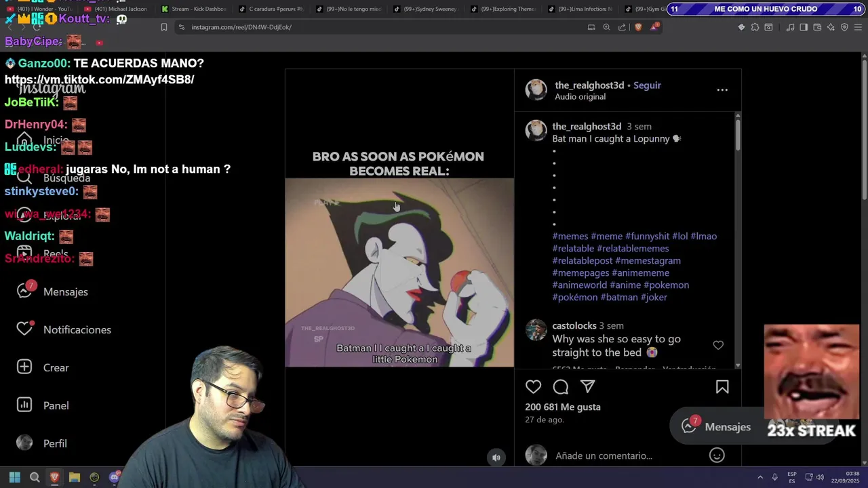
Task: Click the browser zoom magnifier icon in address bar
Action: (606, 27)
